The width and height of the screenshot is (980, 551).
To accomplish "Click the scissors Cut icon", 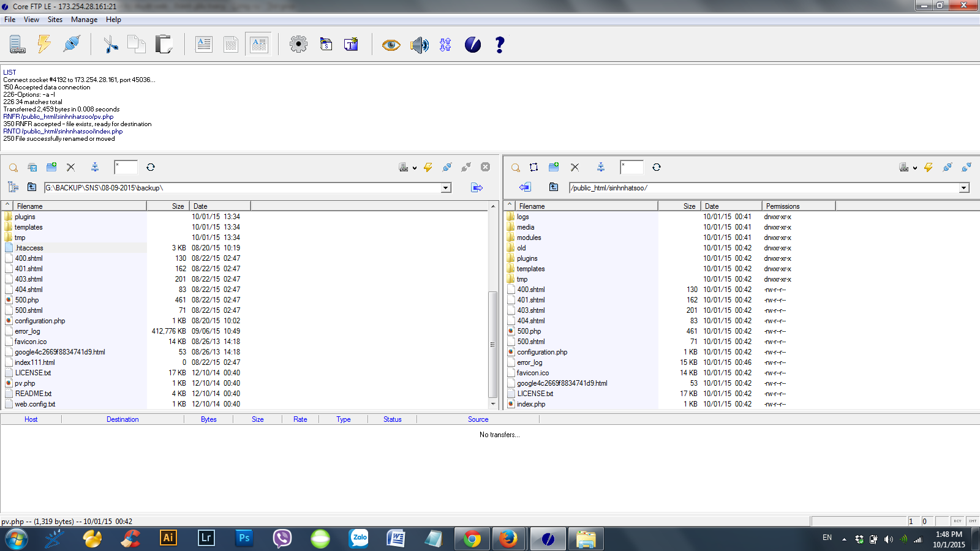I will click(x=110, y=45).
